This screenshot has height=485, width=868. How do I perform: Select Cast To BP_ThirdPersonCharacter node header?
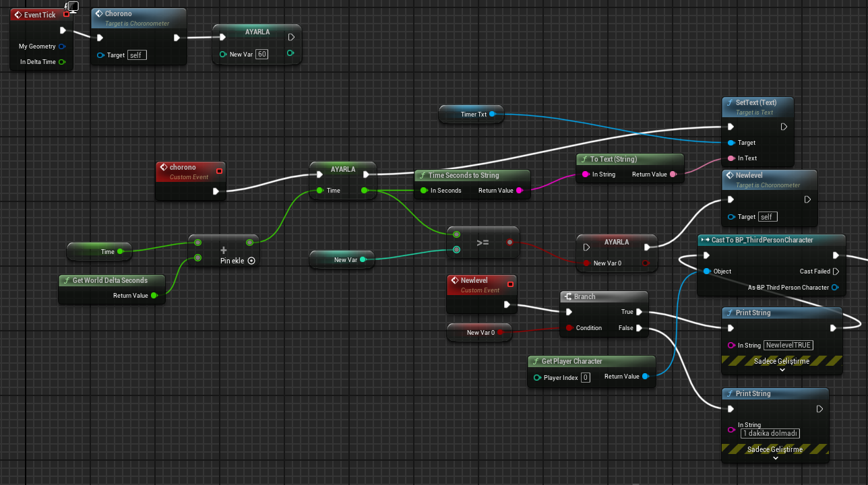tap(771, 240)
